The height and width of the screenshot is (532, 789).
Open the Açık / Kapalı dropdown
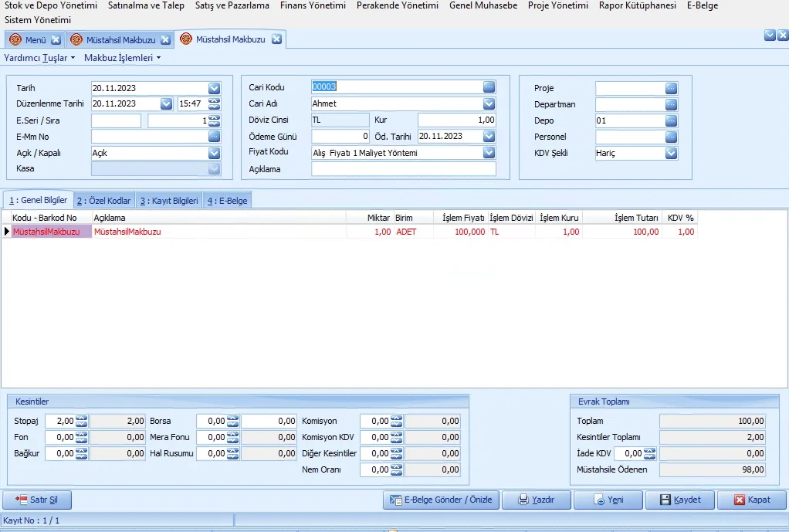[x=214, y=153]
